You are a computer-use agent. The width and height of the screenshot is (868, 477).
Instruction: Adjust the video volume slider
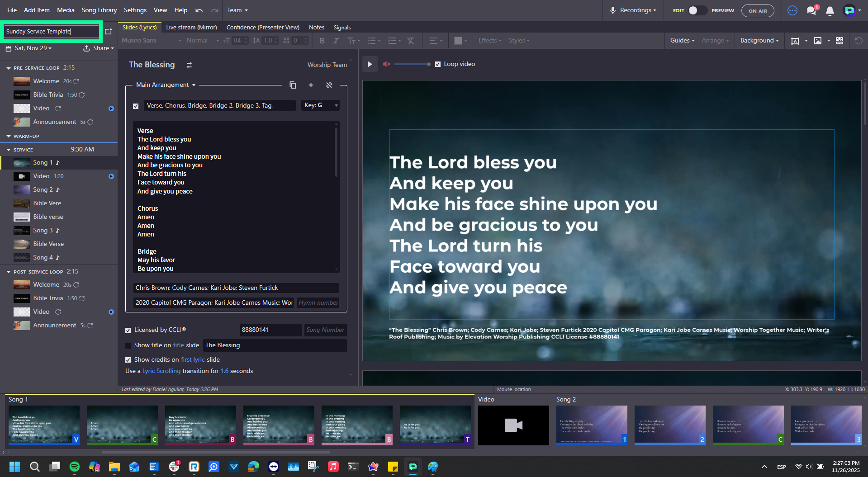[x=412, y=64]
